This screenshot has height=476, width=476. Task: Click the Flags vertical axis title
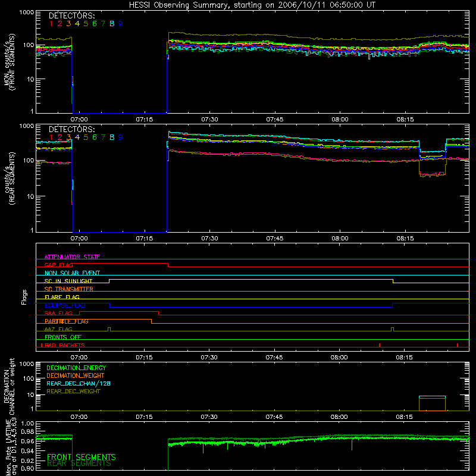pos(24,297)
